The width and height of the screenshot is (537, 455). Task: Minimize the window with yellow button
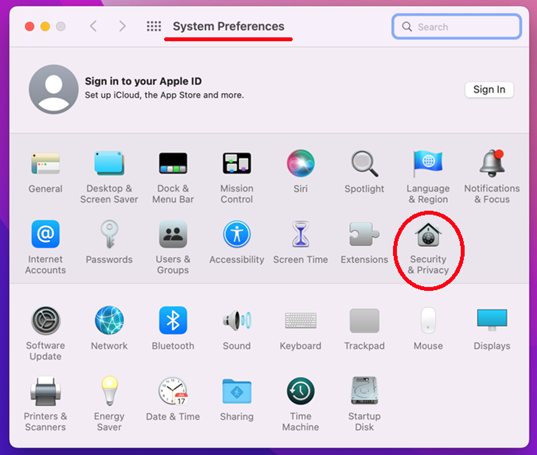pyautogui.click(x=45, y=26)
